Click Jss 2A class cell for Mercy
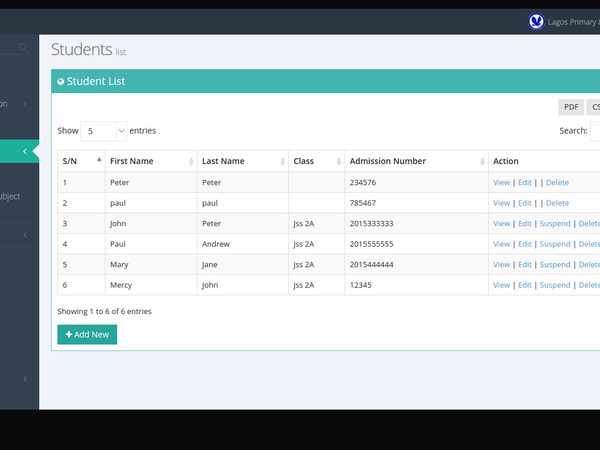Image resolution: width=600 pixels, height=450 pixels. 316,285
